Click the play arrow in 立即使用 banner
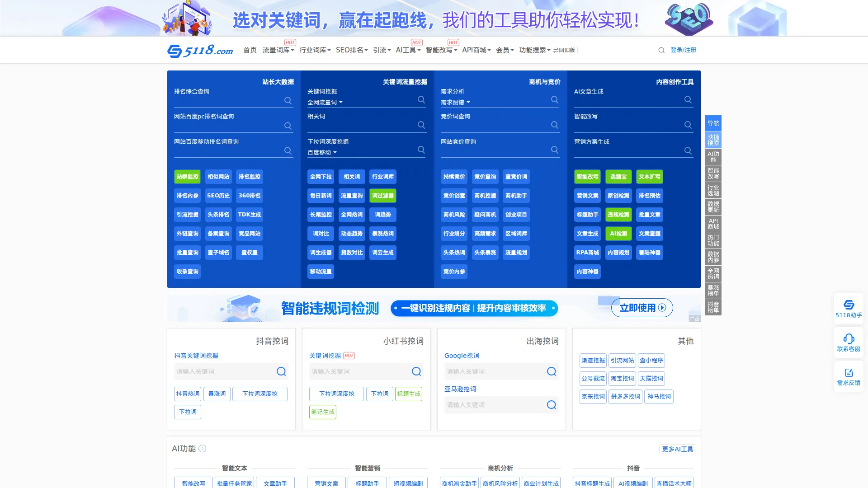The height and width of the screenshot is (488, 868). point(662,308)
